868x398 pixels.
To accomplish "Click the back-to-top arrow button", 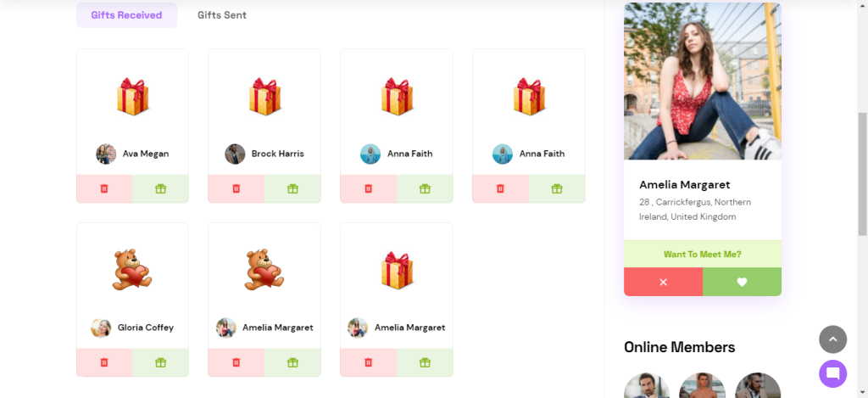I will [x=832, y=339].
